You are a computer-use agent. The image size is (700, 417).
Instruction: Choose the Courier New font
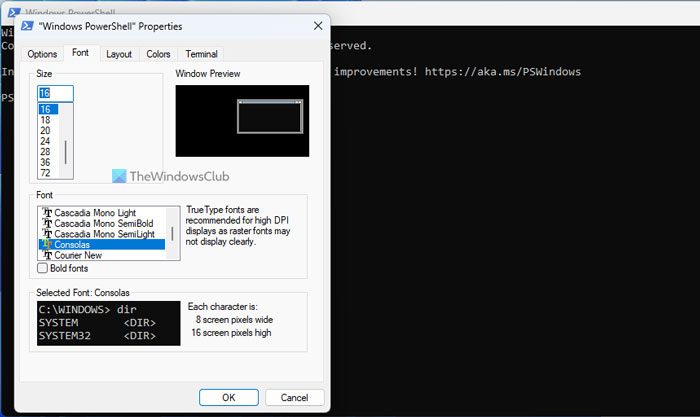(102, 255)
